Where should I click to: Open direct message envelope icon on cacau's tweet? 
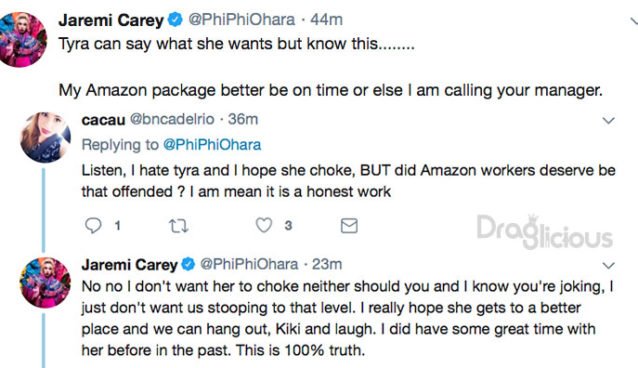pyautogui.click(x=349, y=226)
